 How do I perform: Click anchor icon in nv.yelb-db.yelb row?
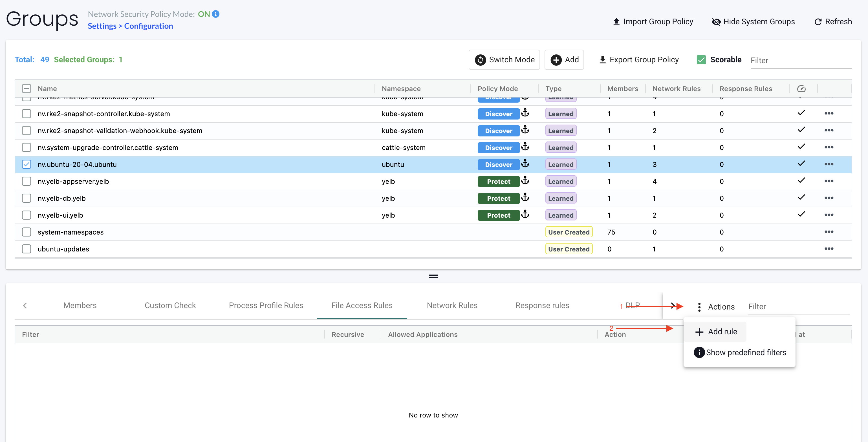click(525, 197)
